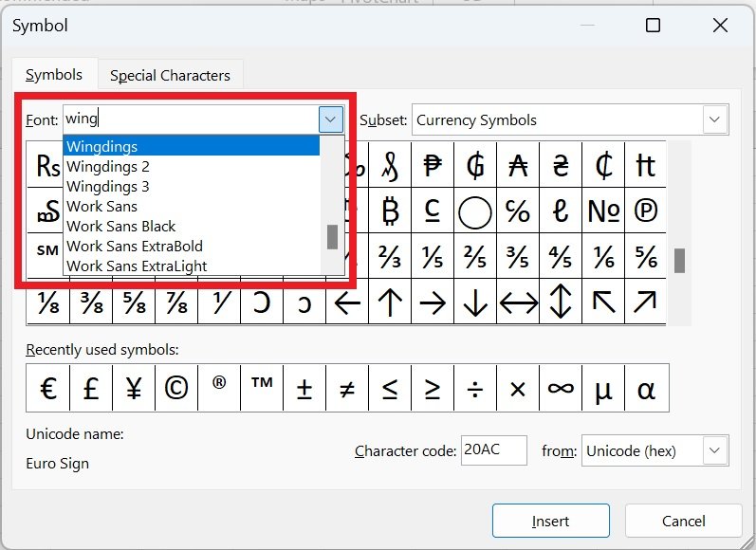Choose Work Sans ExtraLight in font list

pyautogui.click(x=192, y=266)
